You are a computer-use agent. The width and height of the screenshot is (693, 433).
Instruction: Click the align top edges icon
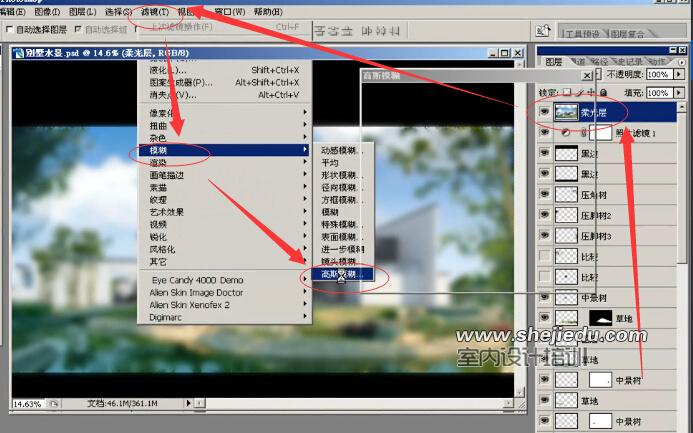[320, 31]
